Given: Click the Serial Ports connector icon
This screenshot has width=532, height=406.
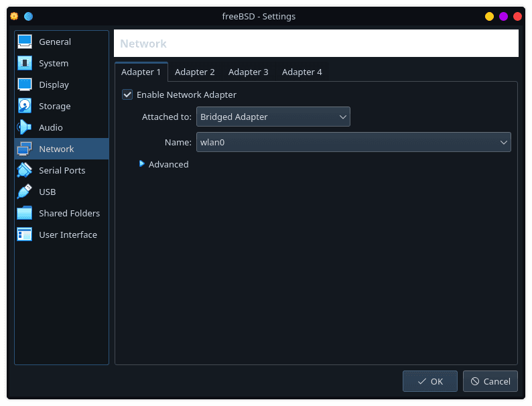Looking at the screenshot, I should (25, 170).
